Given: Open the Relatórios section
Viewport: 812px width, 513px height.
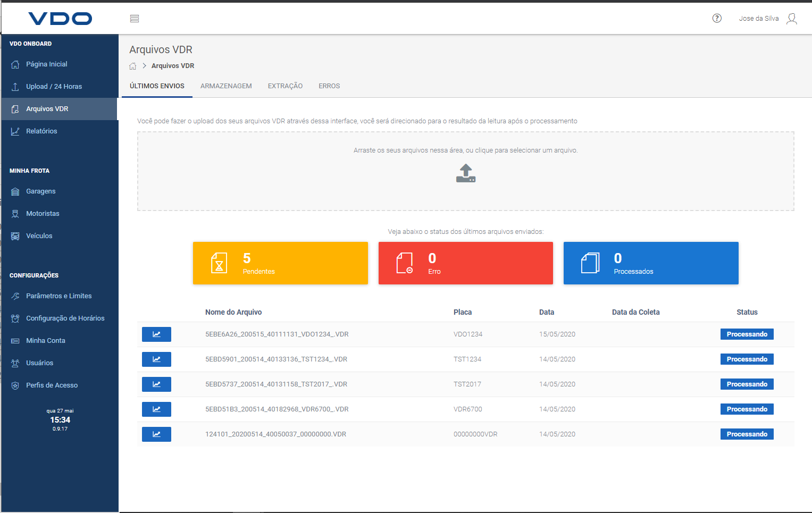Looking at the screenshot, I should tap(42, 131).
